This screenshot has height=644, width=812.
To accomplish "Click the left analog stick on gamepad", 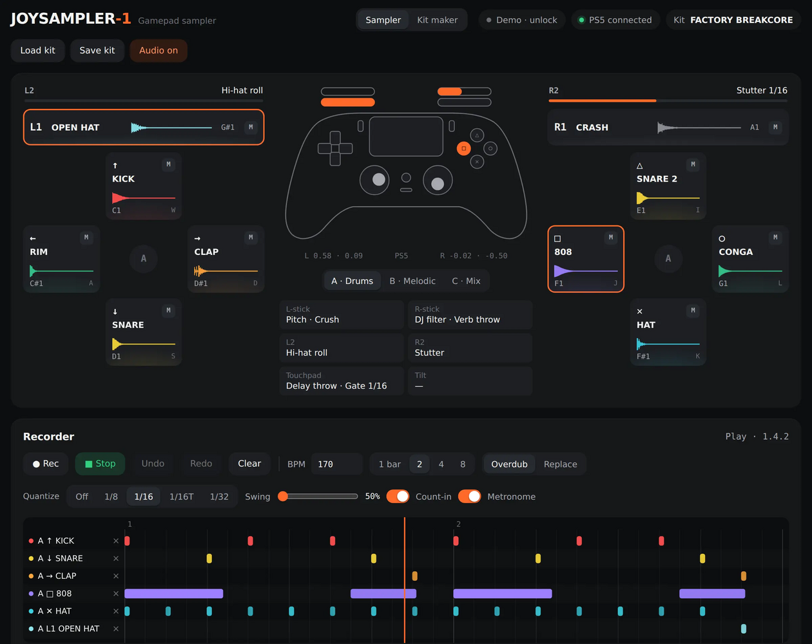I will coord(374,180).
